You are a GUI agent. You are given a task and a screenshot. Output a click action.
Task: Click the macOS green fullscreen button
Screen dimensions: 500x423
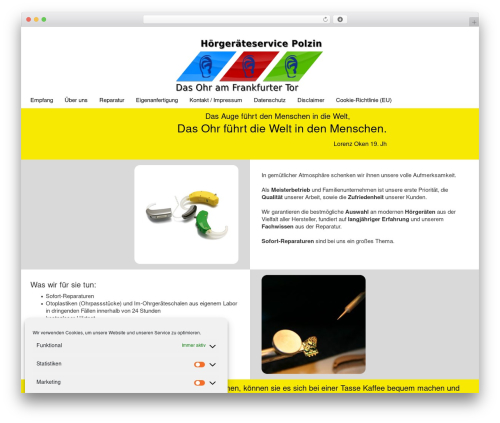[x=44, y=19]
